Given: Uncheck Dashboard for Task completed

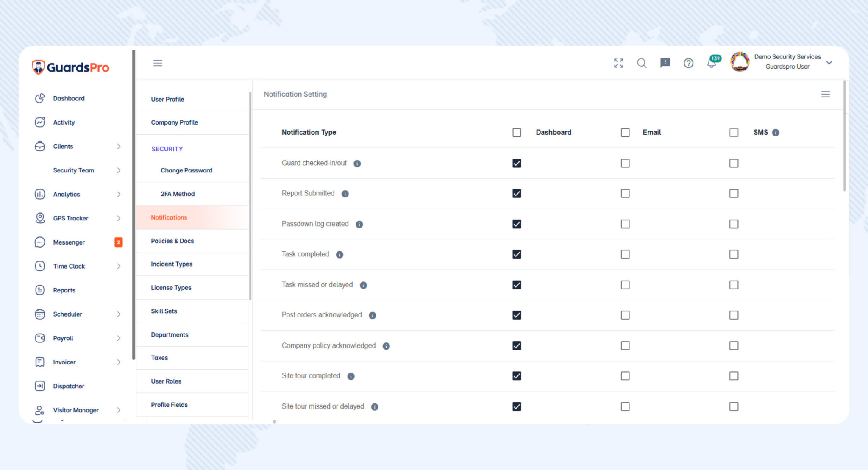Looking at the screenshot, I should click(517, 254).
